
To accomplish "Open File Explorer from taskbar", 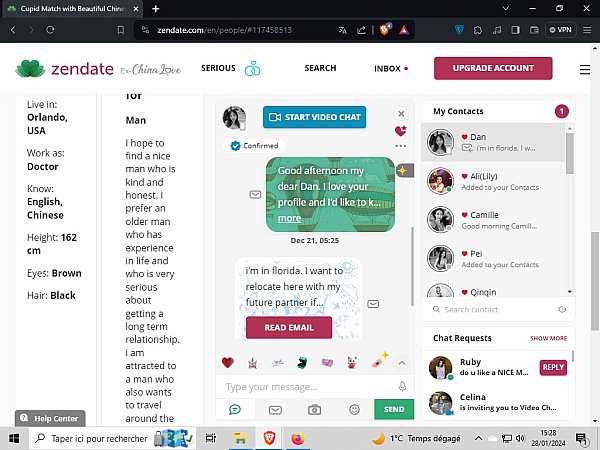I will (240, 438).
